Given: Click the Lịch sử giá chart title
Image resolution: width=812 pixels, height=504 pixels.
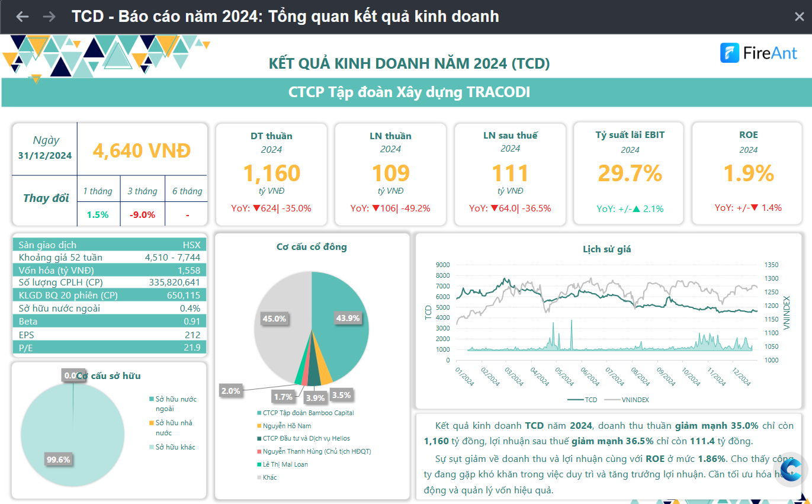Looking at the screenshot, I should 607,249.
